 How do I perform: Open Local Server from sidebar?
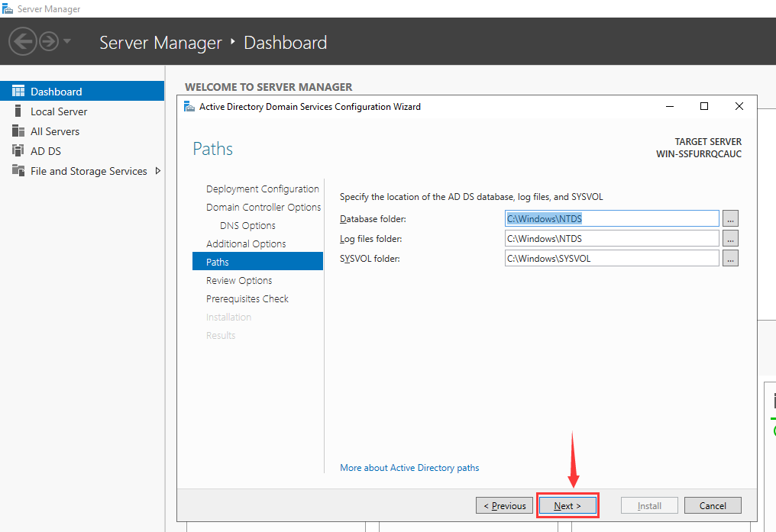59,111
